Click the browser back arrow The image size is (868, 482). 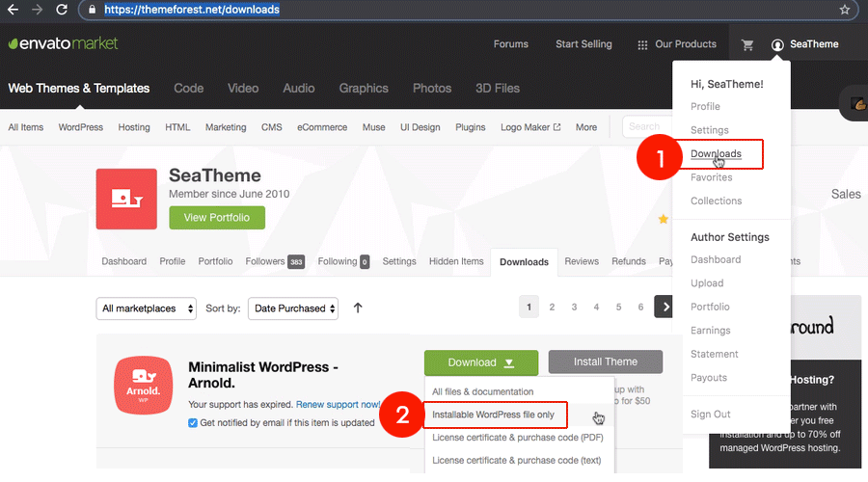coord(13,10)
